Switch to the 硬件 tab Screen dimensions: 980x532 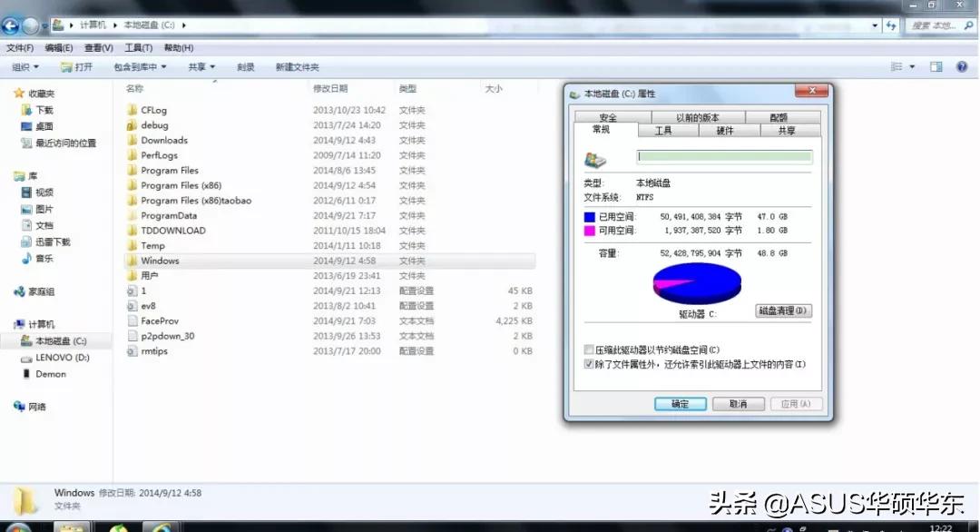click(x=726, y=129)
